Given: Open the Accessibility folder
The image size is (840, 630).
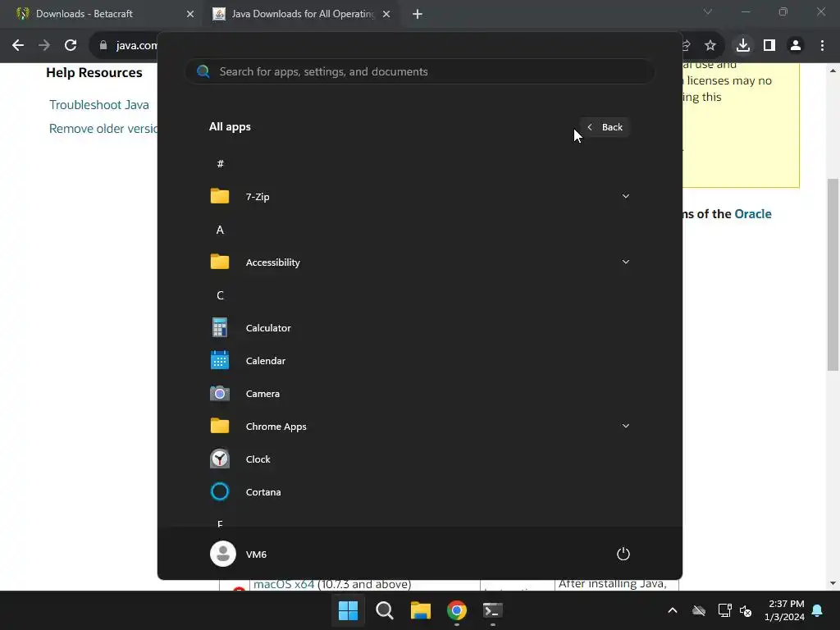Looking at the screenshot, I should coord(419,262).
